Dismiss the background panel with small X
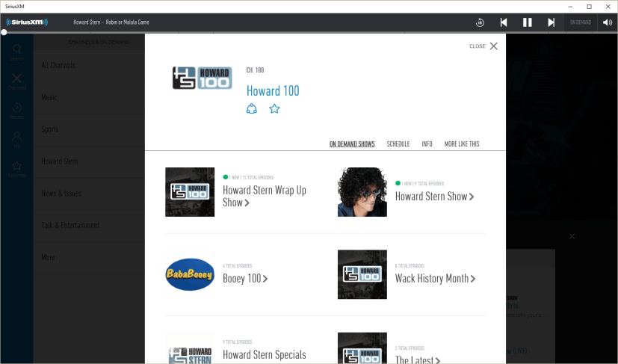This screenshot has height=364, width=618. tap(572, 236)
